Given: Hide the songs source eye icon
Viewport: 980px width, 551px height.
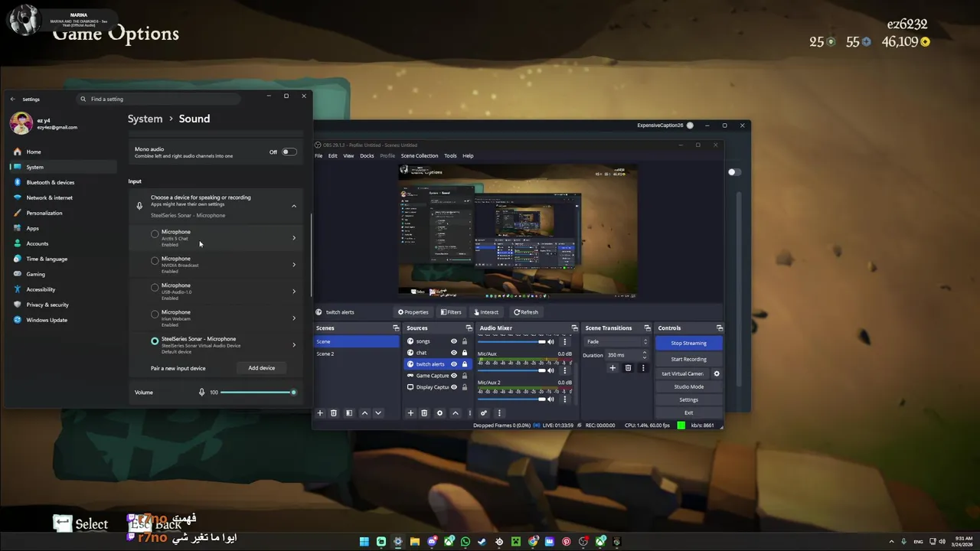Looking at the screenshot, I should [454, 341].
